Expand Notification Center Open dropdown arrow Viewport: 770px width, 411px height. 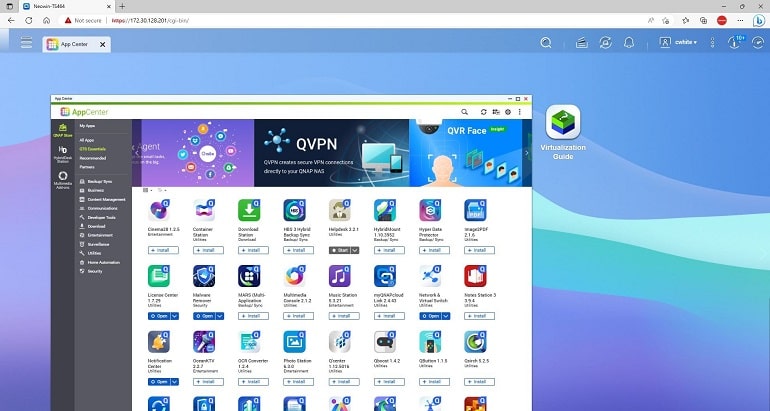(174, 382)
